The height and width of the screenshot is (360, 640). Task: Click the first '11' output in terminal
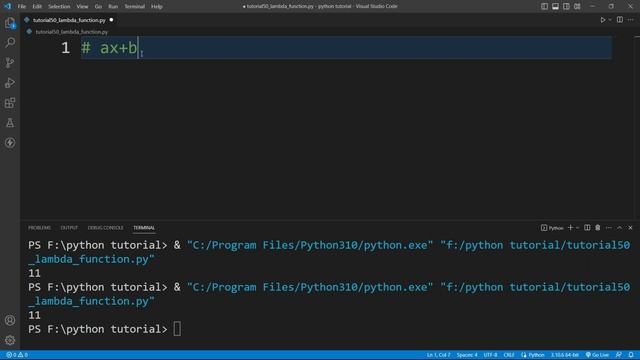[x=34, y=273]
